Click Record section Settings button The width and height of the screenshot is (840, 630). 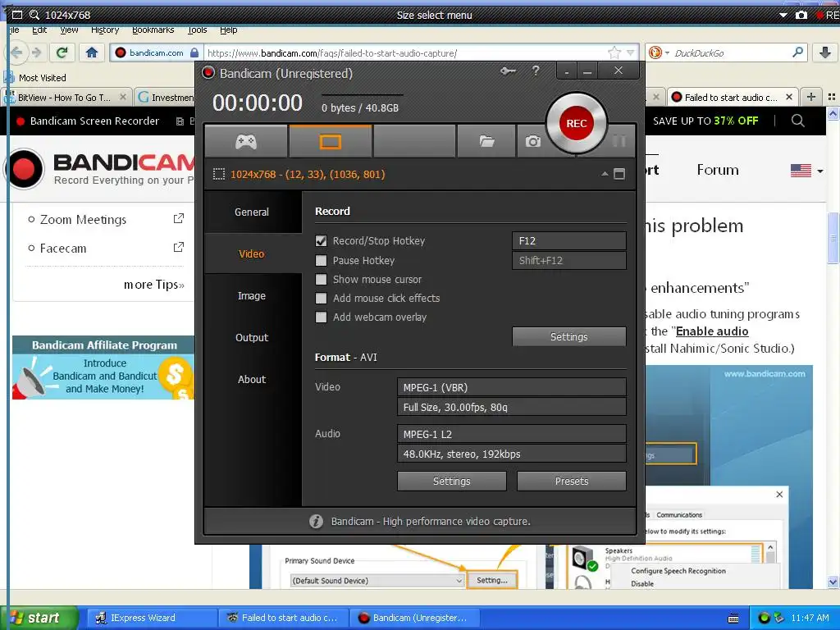coord(569,336)
